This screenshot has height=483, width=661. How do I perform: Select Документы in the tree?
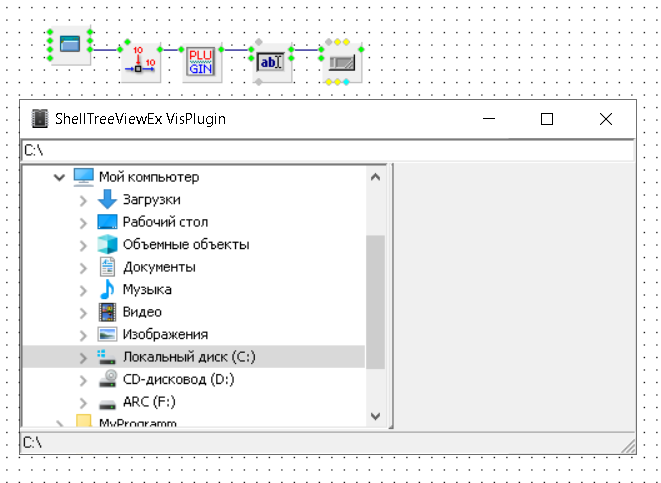point(159,267)
